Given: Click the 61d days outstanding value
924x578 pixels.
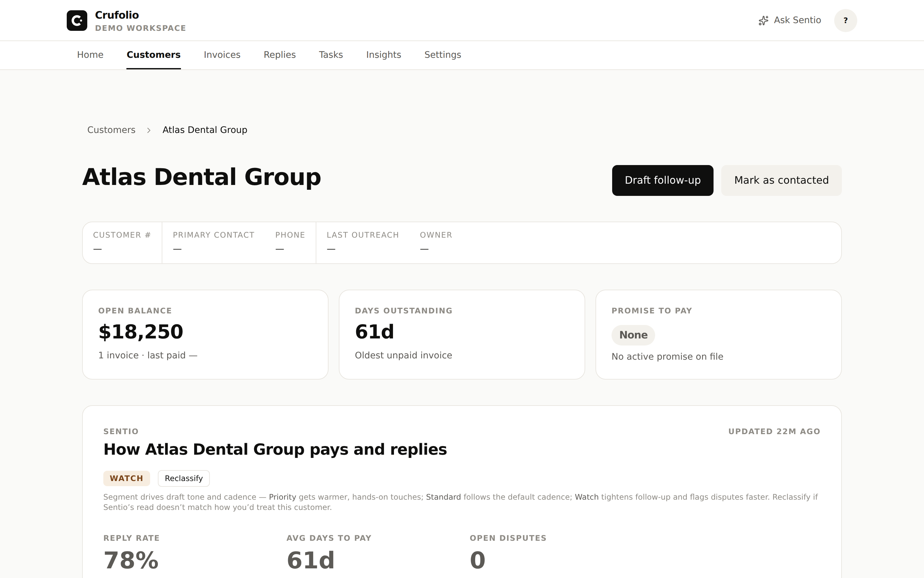Looking at the screenshot, I should pyautogui.click(x=374, y=331).
